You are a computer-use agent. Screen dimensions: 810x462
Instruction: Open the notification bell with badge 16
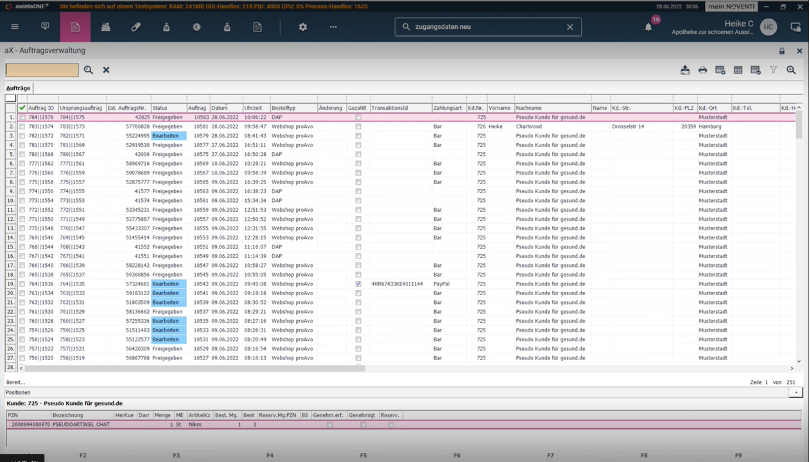[x=648, y=27]
